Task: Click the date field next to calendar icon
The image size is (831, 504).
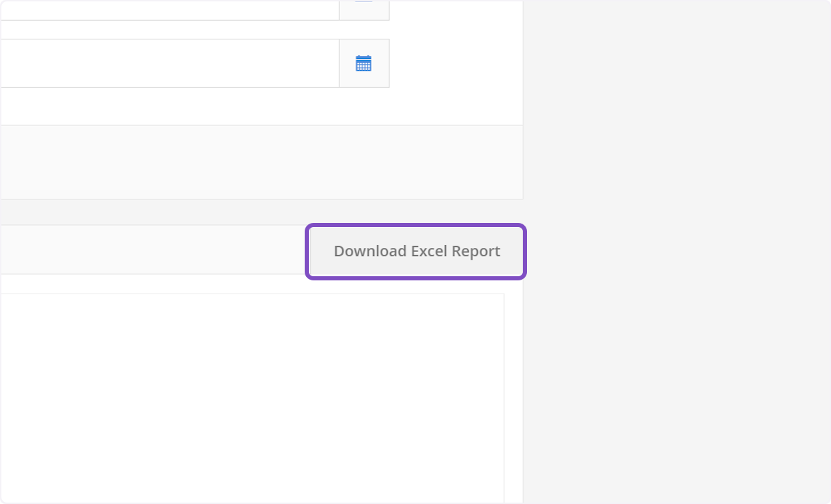Action: (170, 63)
